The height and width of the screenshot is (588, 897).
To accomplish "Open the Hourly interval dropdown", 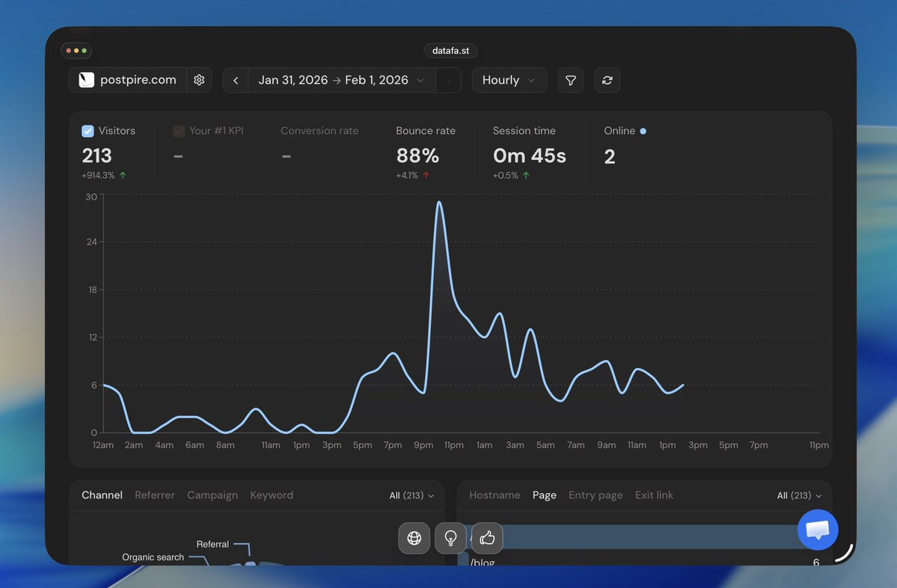I will pos(509,80).
